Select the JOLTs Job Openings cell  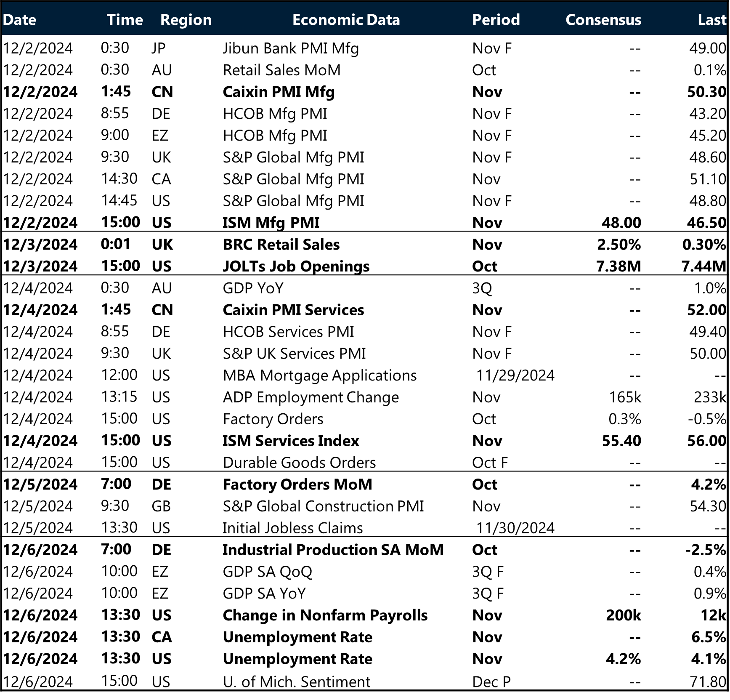(x=296, y=266)
